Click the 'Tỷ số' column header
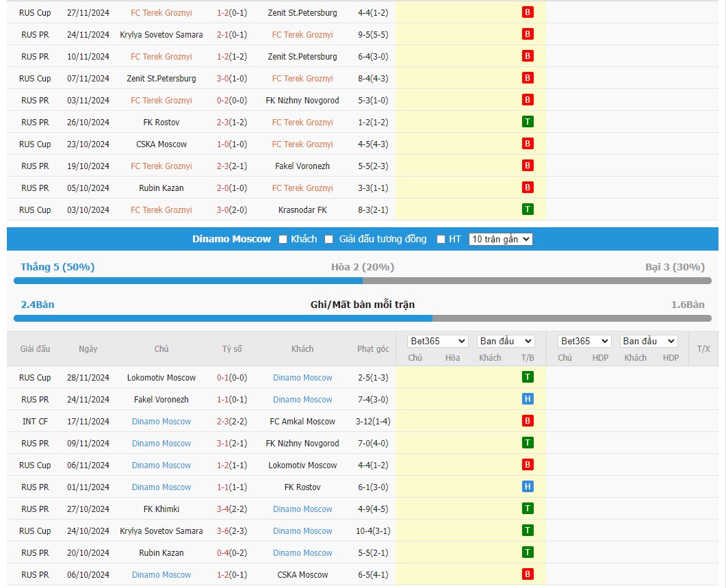This screenshot has width=726, height=588. (232, 349)
